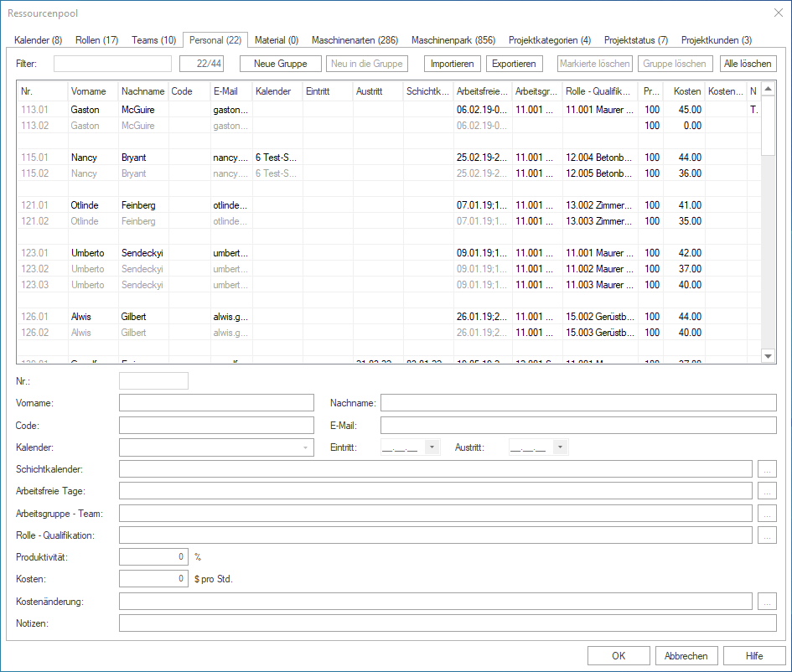Open the Rolle - Qualifikation picker
Screen dimensions: 792x672
768,534
